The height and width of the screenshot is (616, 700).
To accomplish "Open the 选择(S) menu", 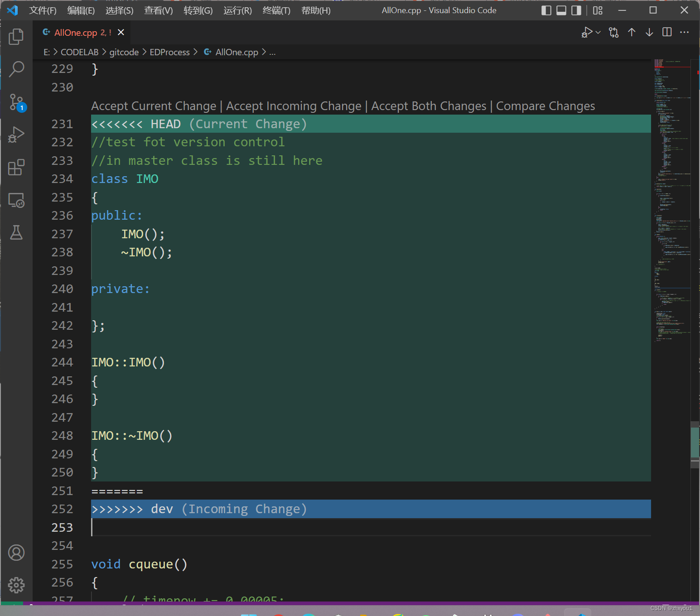I will [x=120, y=10].
